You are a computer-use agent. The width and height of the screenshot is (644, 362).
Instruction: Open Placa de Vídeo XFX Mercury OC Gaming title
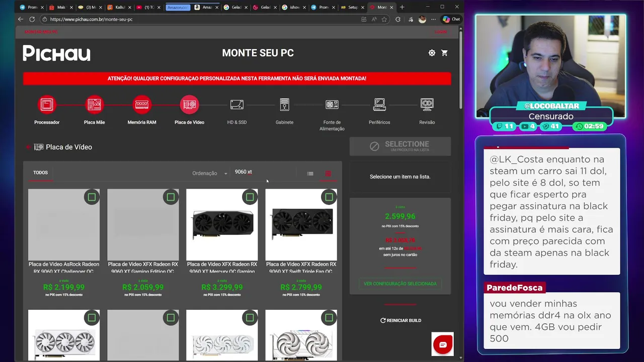222,267
